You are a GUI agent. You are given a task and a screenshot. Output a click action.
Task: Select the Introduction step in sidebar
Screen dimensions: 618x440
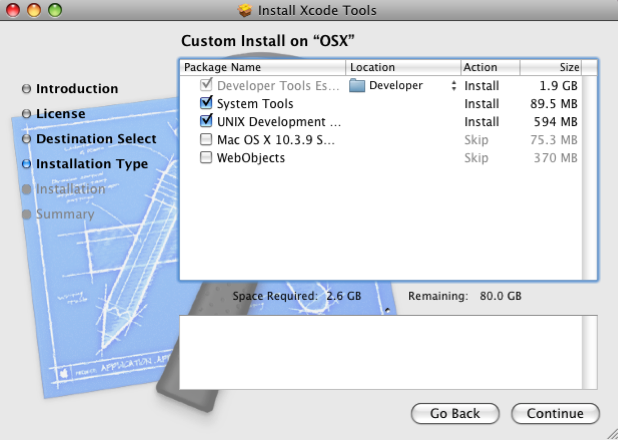coord(77,89)
